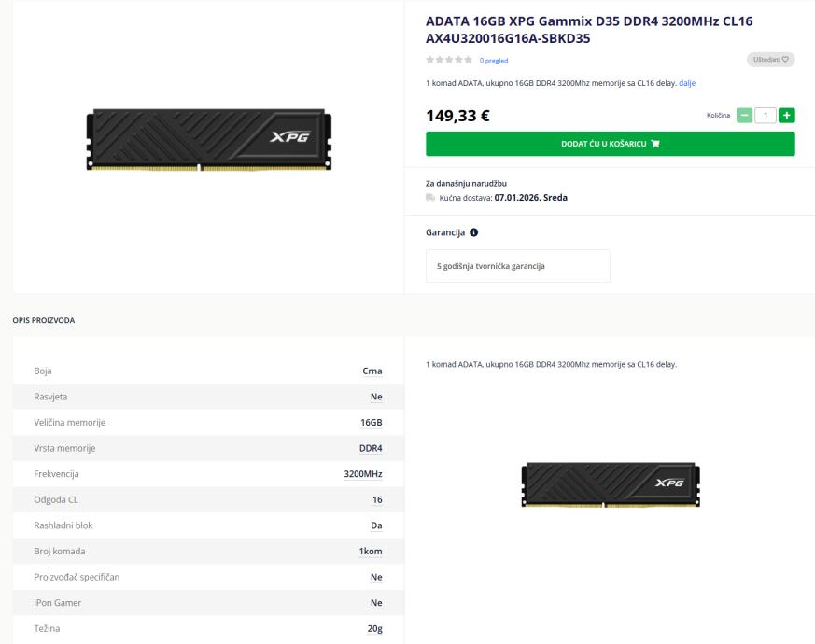Add the product via Dodat ću u košaricu

(610, 144)
